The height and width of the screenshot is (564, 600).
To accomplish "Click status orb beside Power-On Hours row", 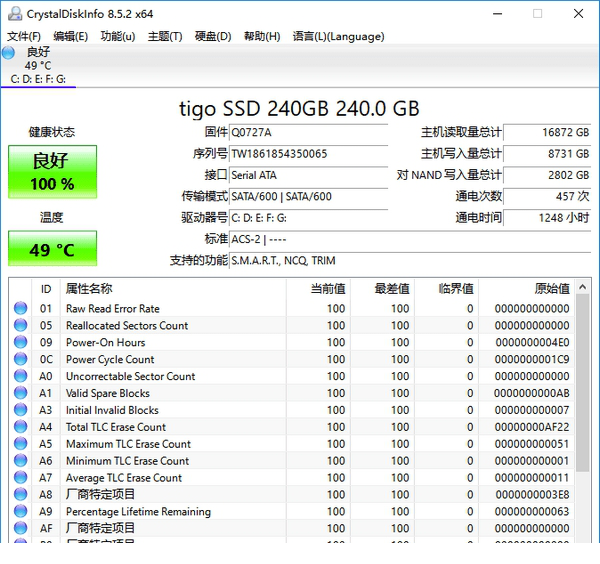I will (x=20, y=343).
